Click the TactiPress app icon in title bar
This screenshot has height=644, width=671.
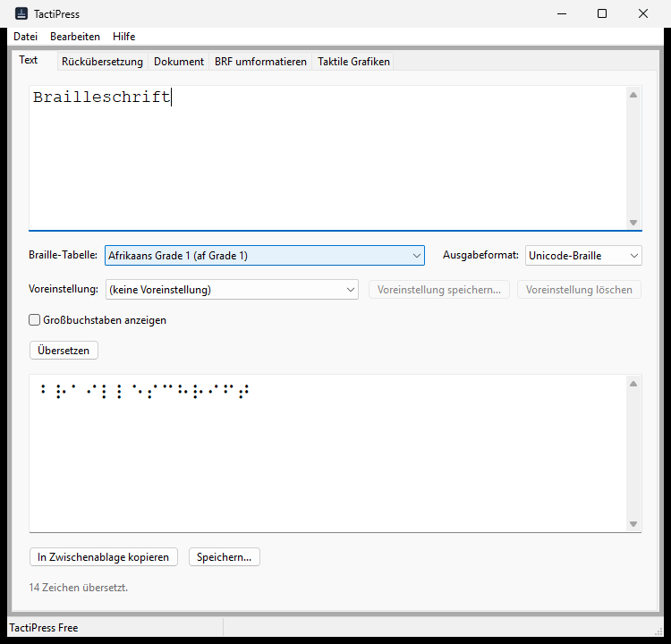tap(21, 13)
